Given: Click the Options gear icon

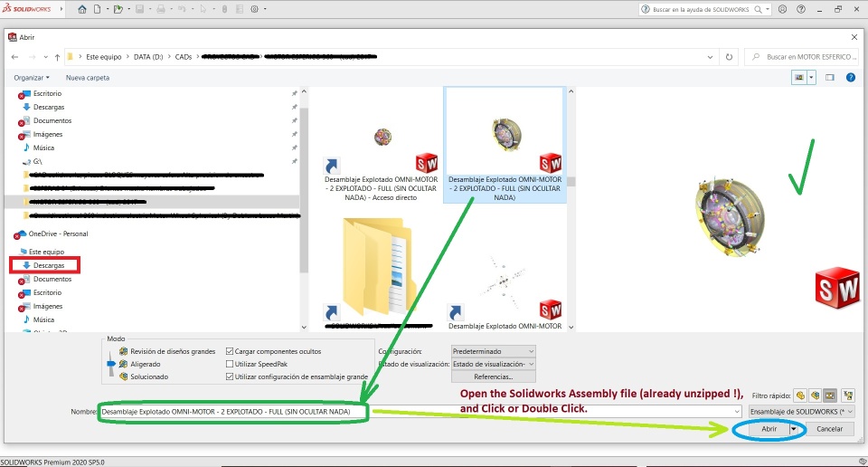Looking at the screenshot, I should pyautogui.click(x=255, y=9).
